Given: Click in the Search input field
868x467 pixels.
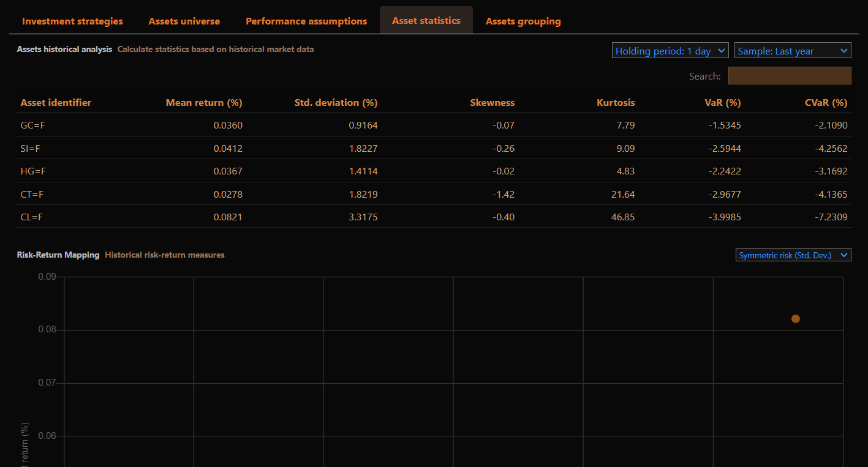Looking at the screenshot, I should [x=789, y=76].
